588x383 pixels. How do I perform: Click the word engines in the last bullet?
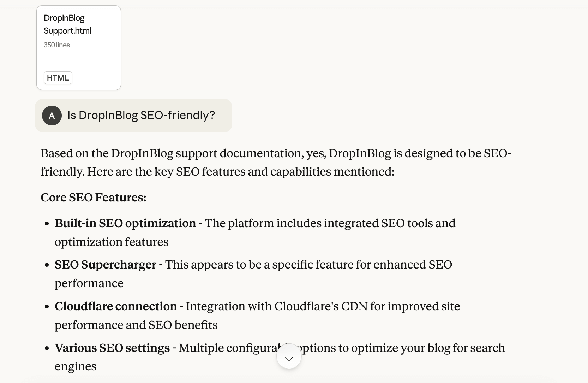click(x=75, y=366)
